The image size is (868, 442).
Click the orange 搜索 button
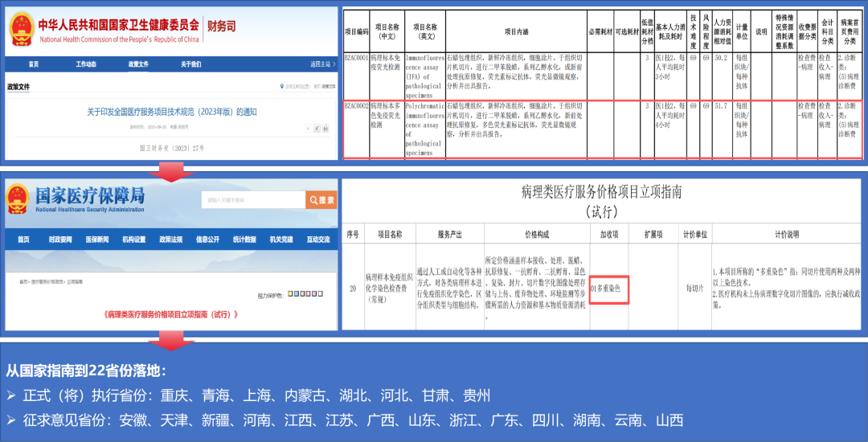(321, 199)
